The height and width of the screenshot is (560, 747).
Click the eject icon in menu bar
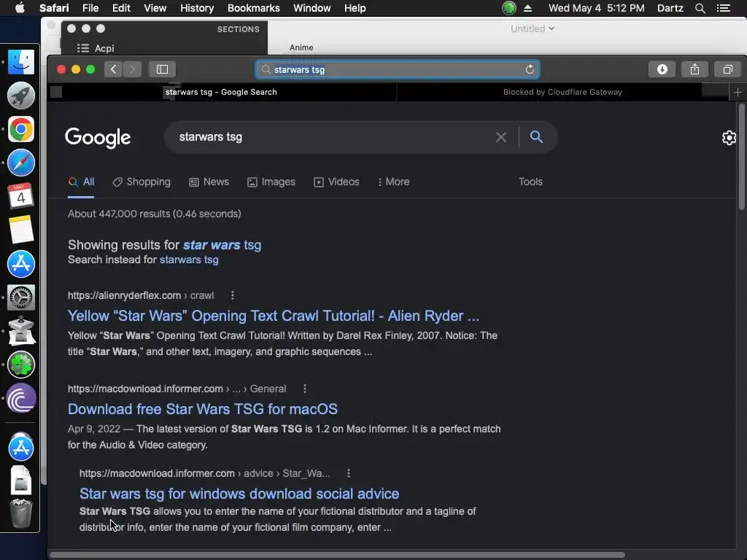[528, 8]
